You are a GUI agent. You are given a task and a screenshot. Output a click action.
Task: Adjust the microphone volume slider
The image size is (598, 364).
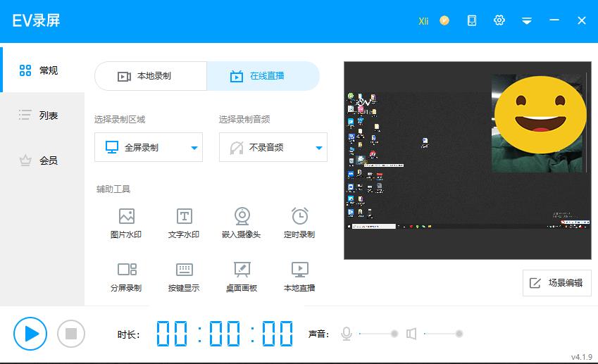click(378, 334)
